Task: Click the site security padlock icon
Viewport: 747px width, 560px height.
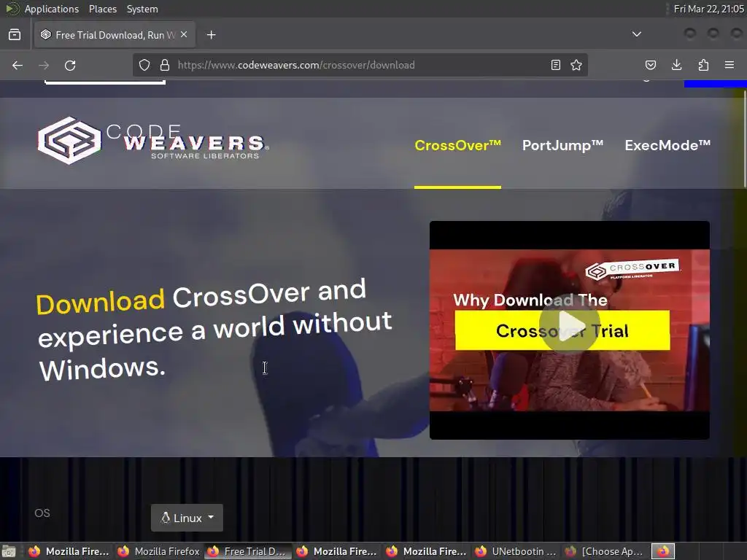Action: [165, 65]
